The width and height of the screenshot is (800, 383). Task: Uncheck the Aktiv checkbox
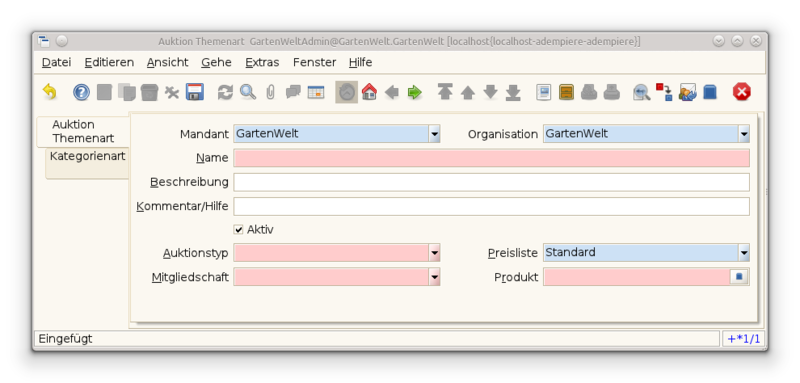pos(238,230)
